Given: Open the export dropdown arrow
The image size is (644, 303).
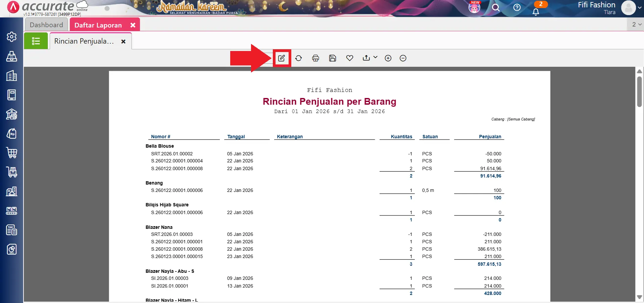Looking at the screenshot, I should coord(375,57).
